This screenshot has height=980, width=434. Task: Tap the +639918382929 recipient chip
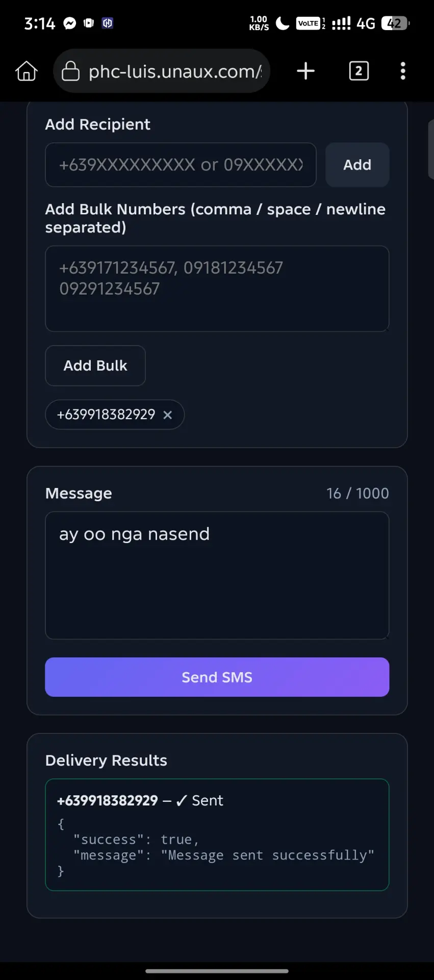(x=106, y=414)
